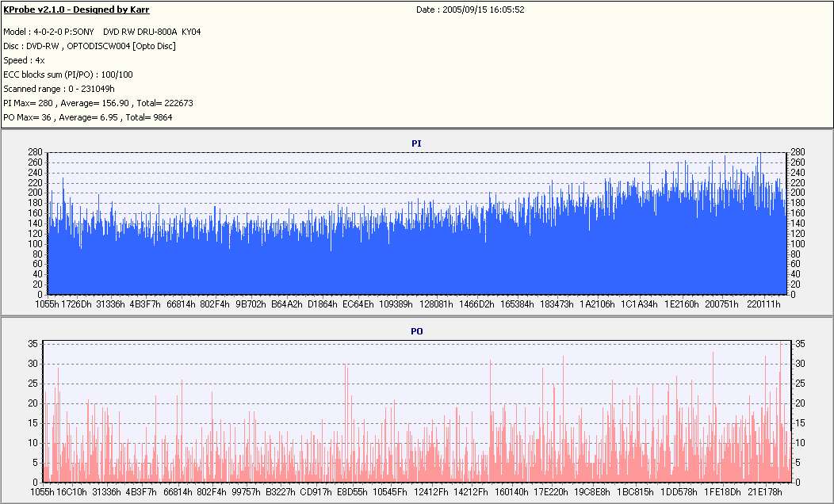Click PO axis label E8D55h
Viewport: 834px width, 504px height.
[x=352, y=492]
